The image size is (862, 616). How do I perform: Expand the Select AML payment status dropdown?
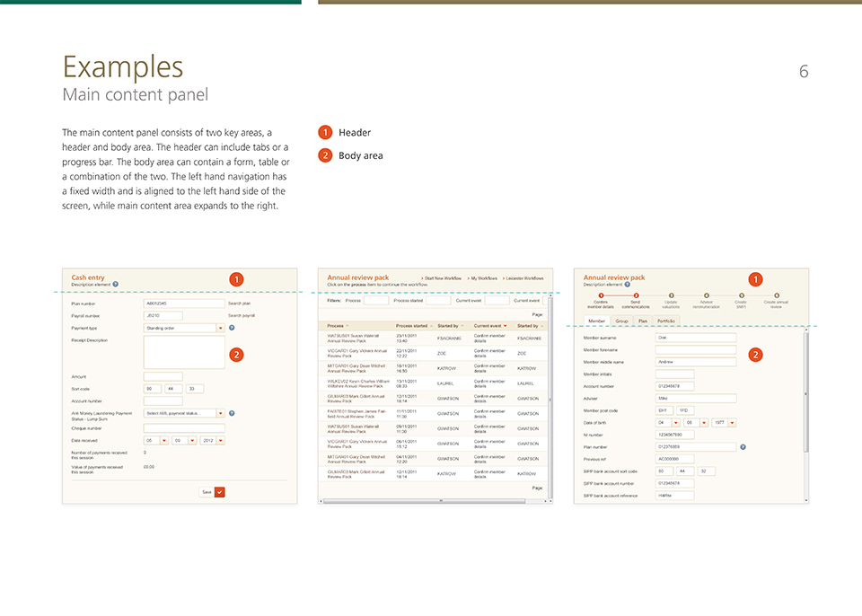pos(220,413)
